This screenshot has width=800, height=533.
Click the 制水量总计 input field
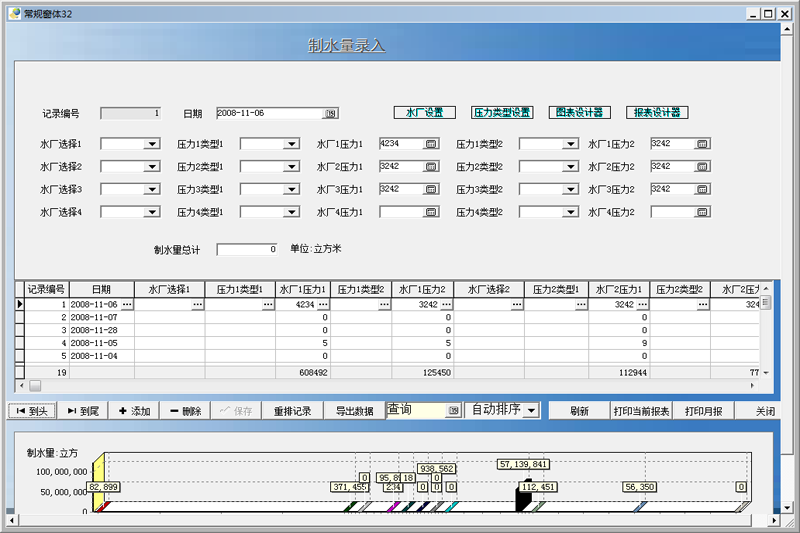click(247, 249)
